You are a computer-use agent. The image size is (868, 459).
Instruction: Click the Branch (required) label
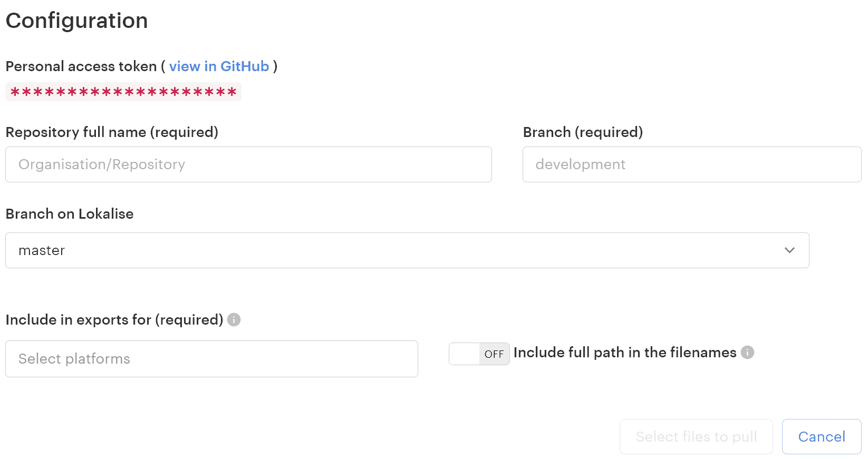(x=583, y=132)
